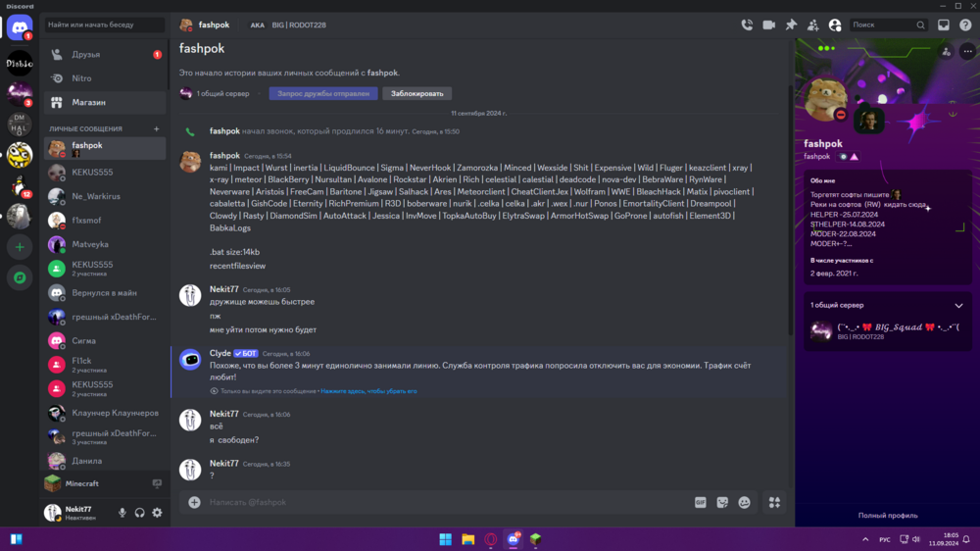Open fashpok's avatar in profile panel

[x=826, y=100]
